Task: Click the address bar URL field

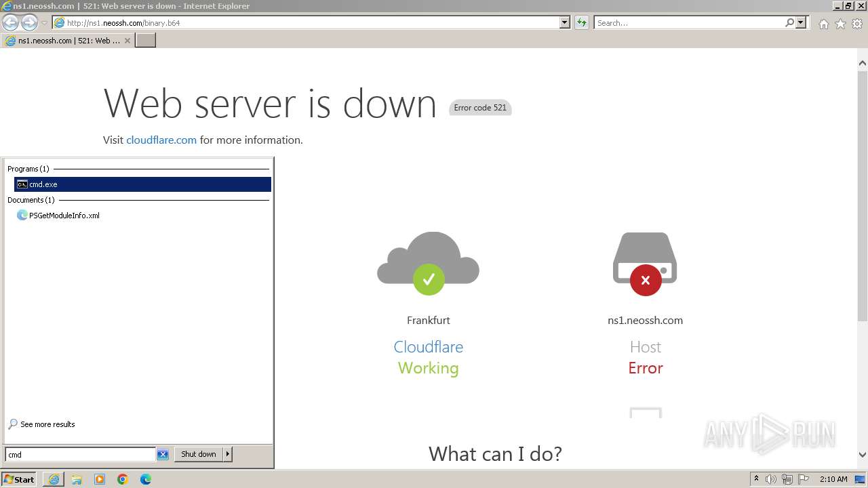Action: pyautogui.click(x=305, y=23)
